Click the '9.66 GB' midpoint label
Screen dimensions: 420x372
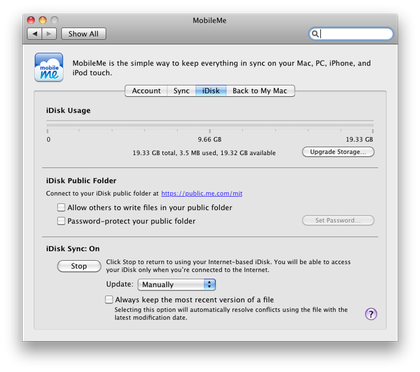click(x=209, y=139)
